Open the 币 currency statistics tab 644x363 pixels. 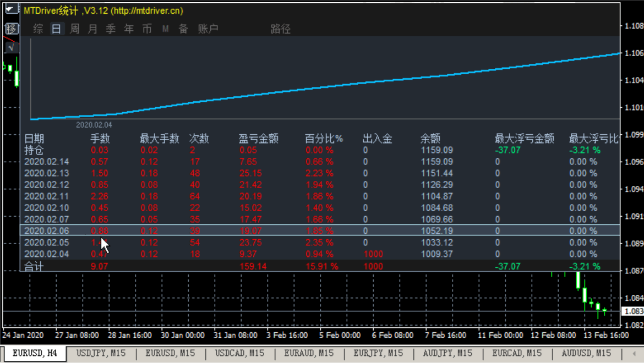147,29
